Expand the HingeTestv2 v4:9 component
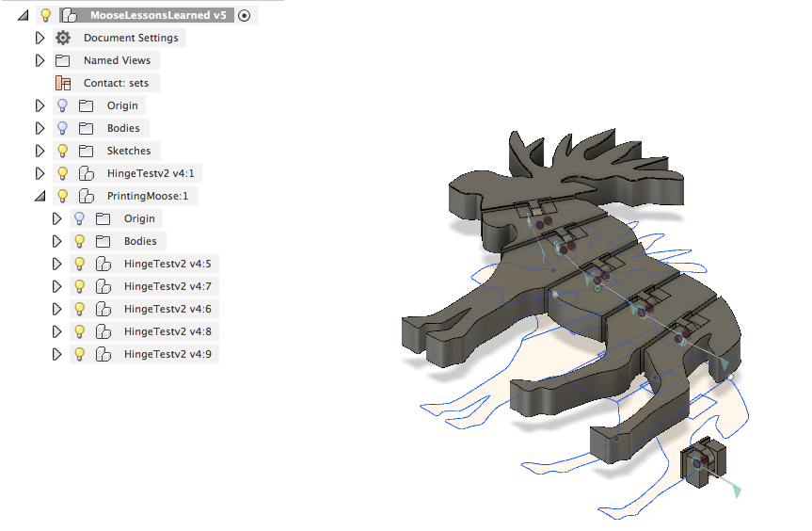Image resolution: width=812 pixels, height=531 pixels. 57,354
